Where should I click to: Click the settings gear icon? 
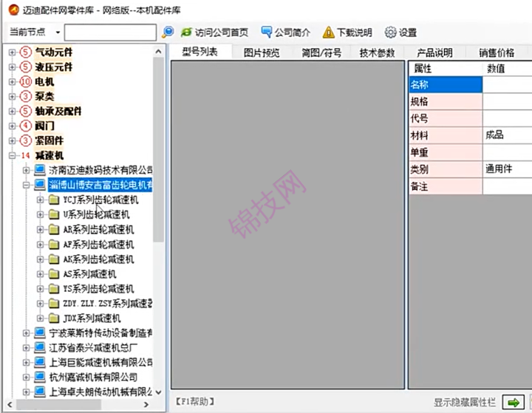pos(390,33)
